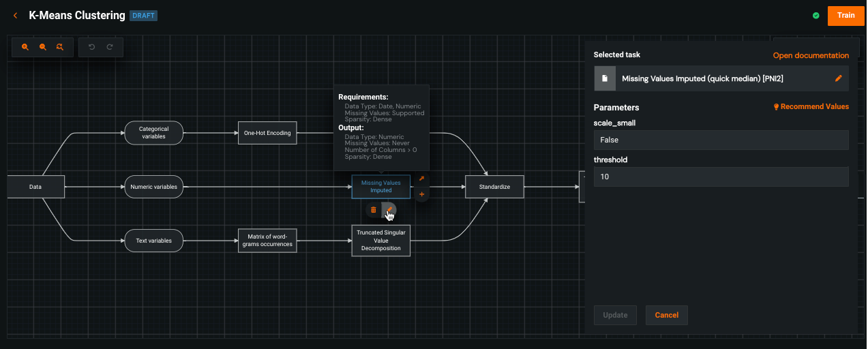Image resolution: width=868 pixels, height=349 pixels.
Task: Reset the canvas zoom level
Action: pyautogui.click(x=60, y=47)
